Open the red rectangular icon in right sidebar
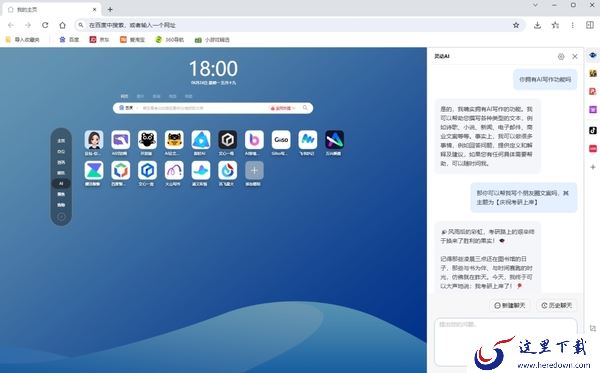Screen dimensions: 600x373 [593, 148]
